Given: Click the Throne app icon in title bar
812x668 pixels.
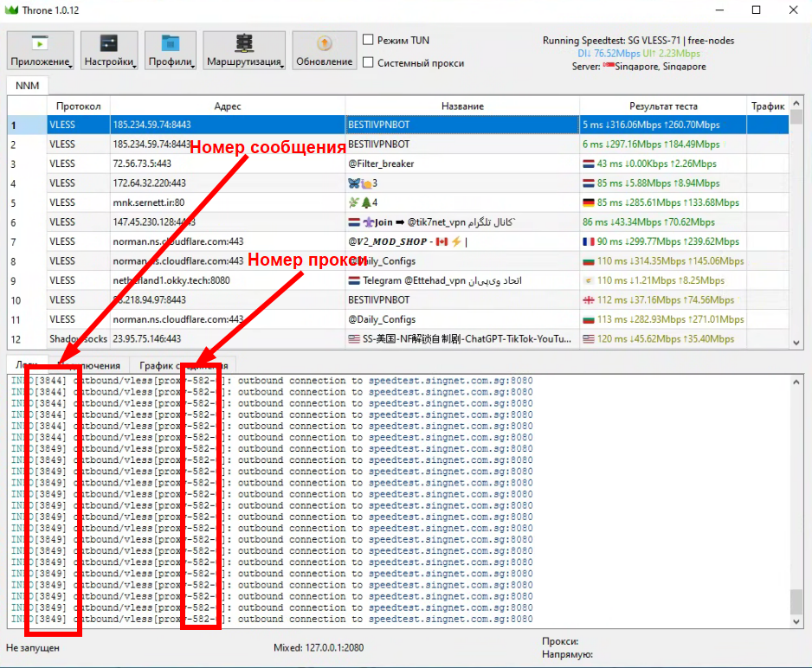Looking at the screenshot, I should pyautogui.click(x=10, y=10).
